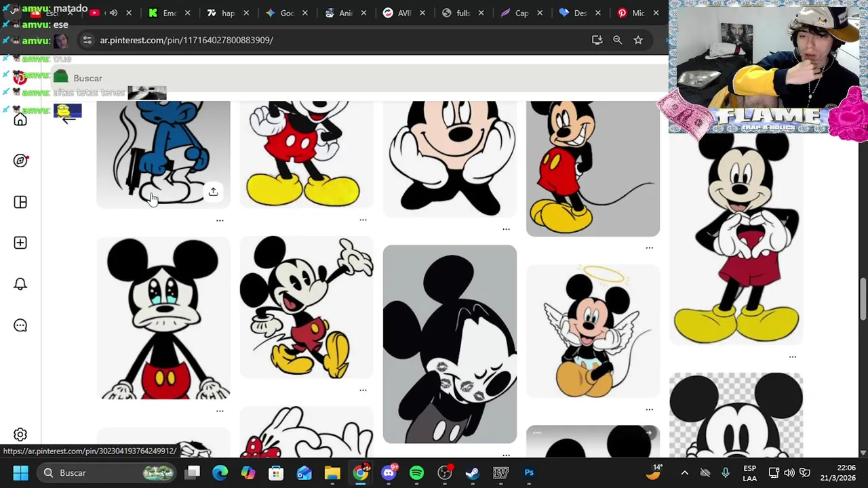This screenshot has height=488, width=868.
Task: Open ESP LAA language indicator in tray
Action: pos(749,472)
